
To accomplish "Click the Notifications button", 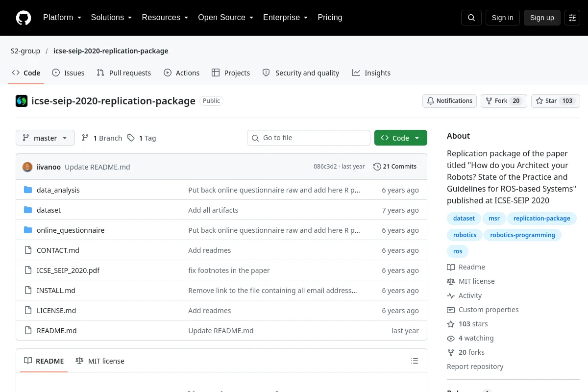I will (x=449, y=101).
